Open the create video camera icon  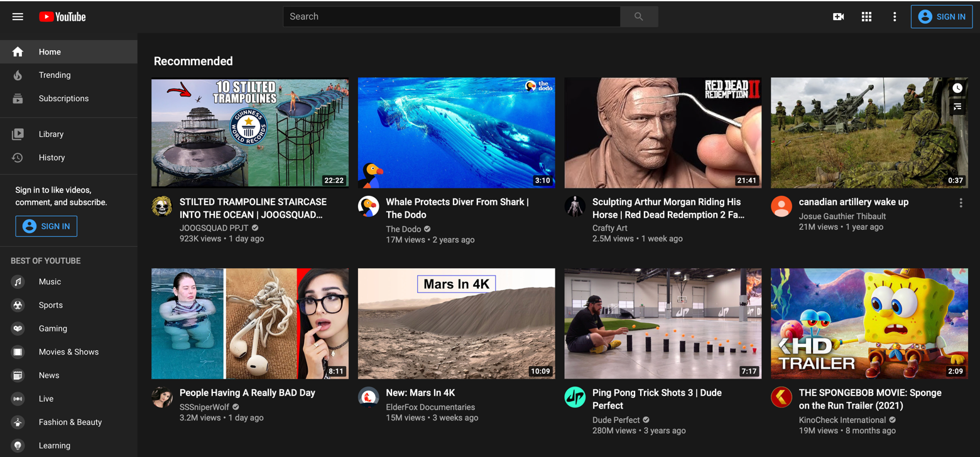click(838, 17)
